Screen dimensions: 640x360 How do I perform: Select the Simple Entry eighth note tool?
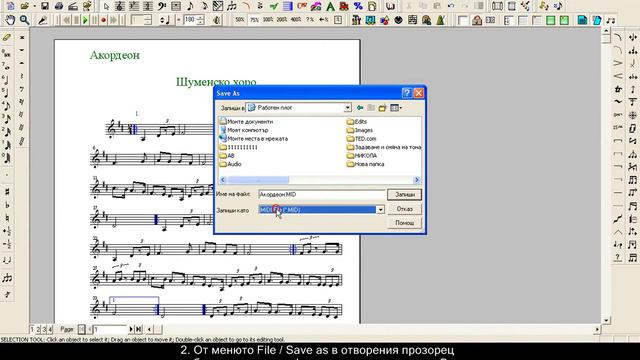point(190,6)
